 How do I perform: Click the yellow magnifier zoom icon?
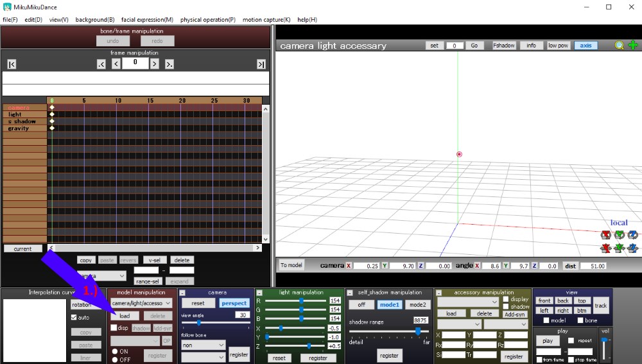(x=619, y=45)
